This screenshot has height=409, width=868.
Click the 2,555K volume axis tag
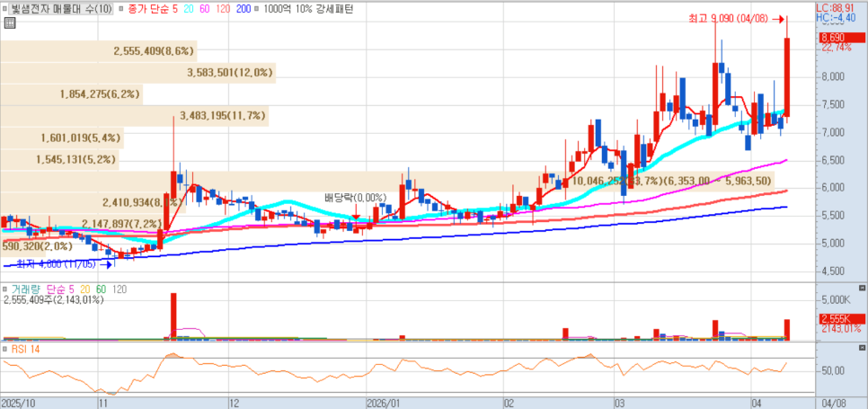[x=841, y=319]
